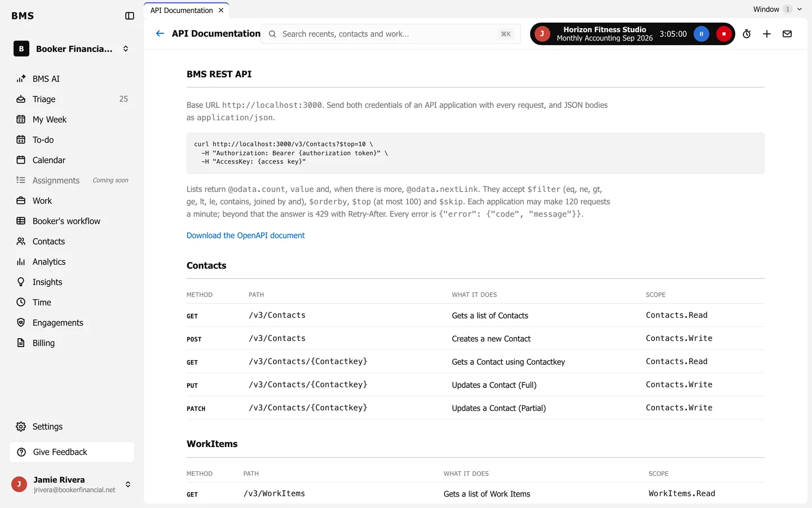Open the mail envelope icon

(x=787, y=34)
